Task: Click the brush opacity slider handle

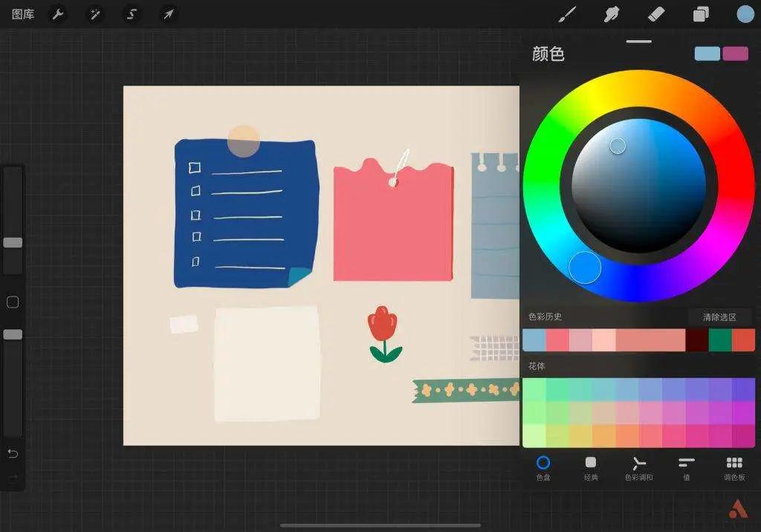Action: [13, 334]
